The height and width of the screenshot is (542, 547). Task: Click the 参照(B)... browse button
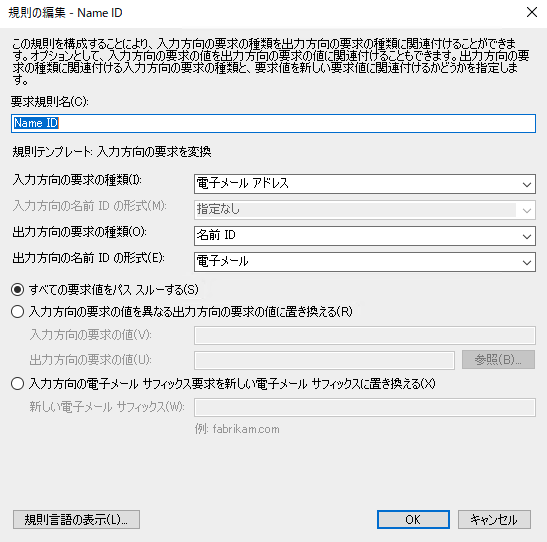498,360
